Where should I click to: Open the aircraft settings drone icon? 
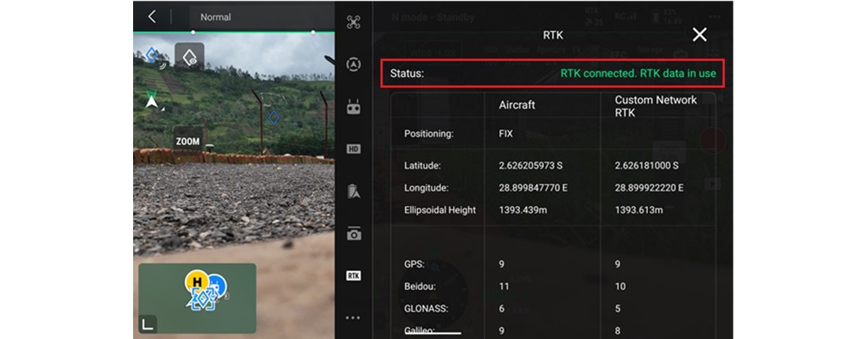[x=353, y=22]
